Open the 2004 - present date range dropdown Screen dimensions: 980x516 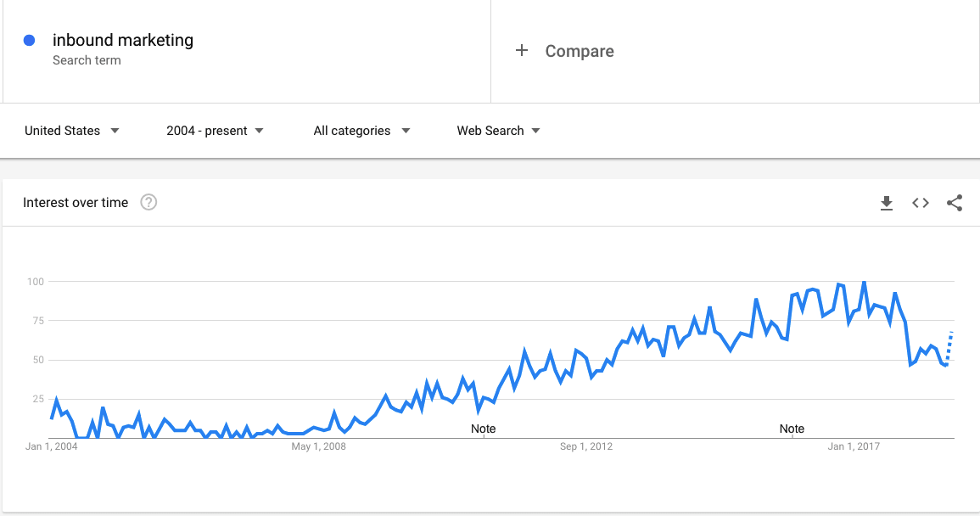tap(215, 131)
